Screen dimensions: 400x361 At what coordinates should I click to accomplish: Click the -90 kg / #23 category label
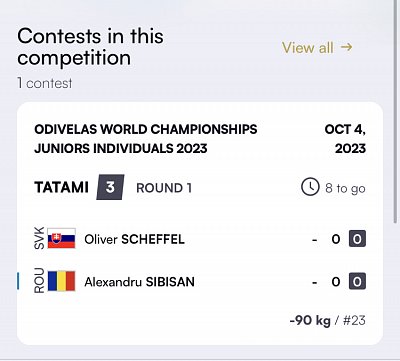click(328, 320)
